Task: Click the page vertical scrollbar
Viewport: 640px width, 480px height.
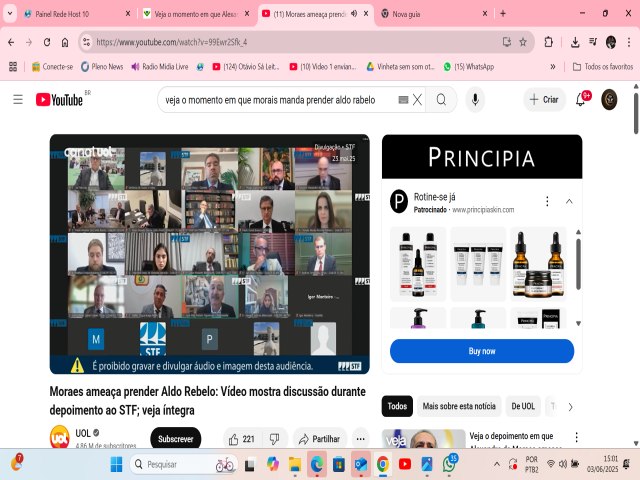Action: point(636,114)
